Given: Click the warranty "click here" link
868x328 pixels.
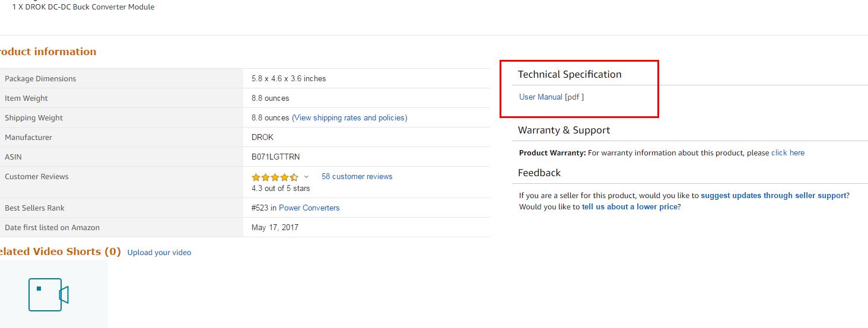Looking at the screenshot, I should click(x=787, y=153).
